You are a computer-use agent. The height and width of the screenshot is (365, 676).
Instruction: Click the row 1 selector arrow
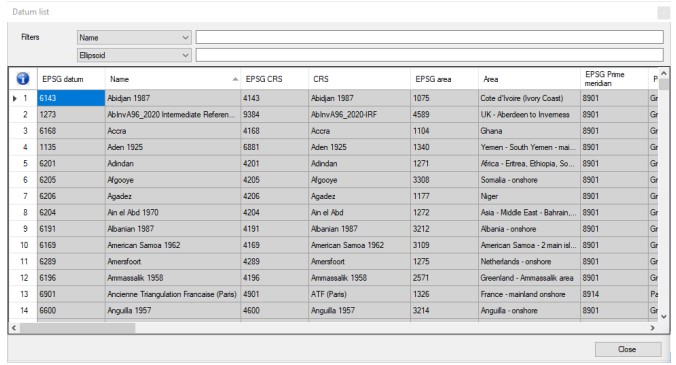pyautogui.click(x=15, y=98)
